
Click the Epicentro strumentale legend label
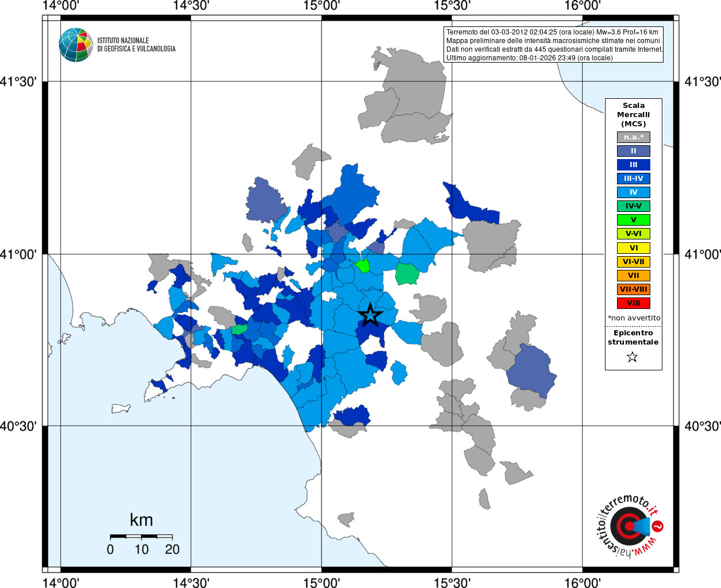[x=633, y=337]
